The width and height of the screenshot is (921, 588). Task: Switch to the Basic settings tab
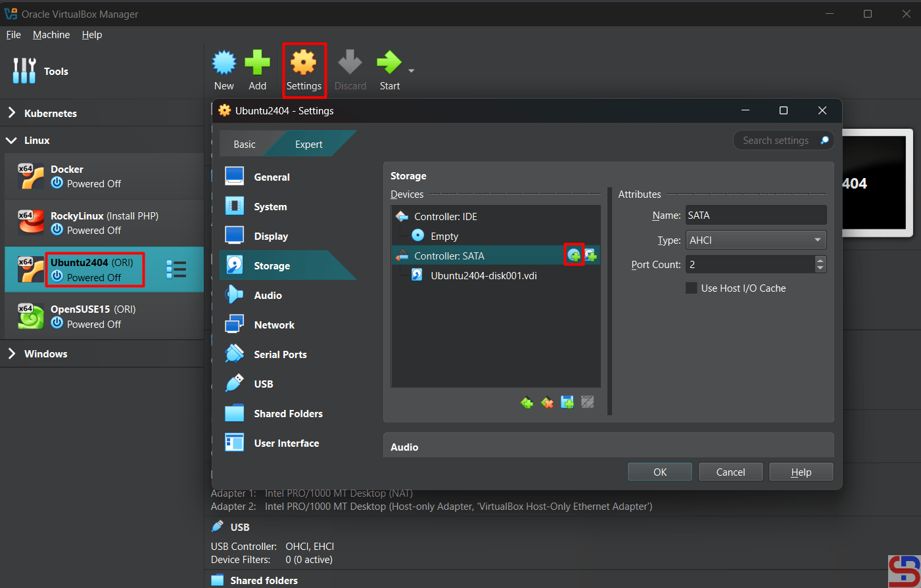tap(245, 145)
